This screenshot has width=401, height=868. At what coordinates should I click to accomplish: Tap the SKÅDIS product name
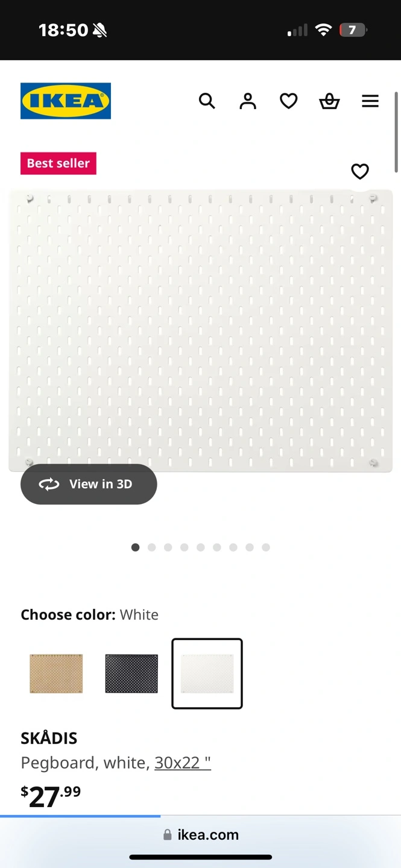pos(49,738)
